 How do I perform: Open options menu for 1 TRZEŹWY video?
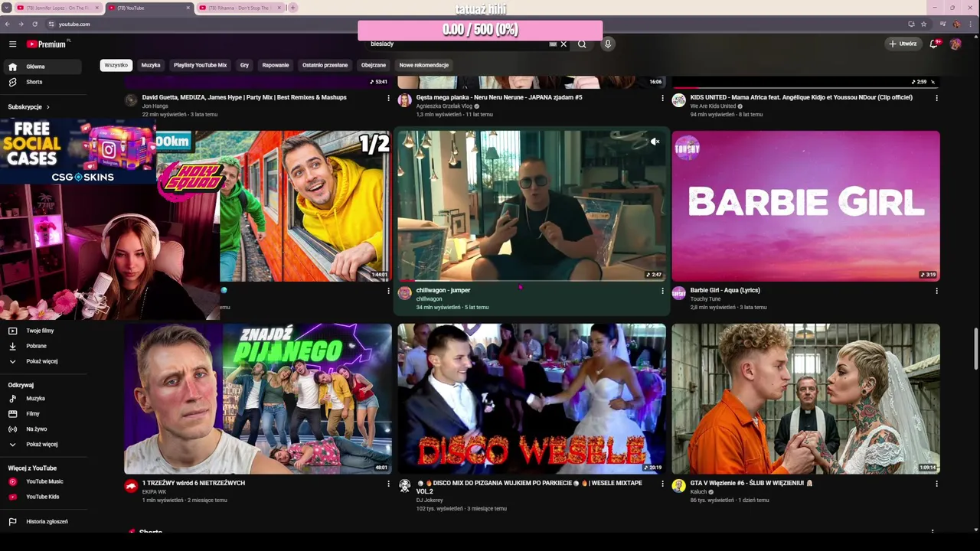click(388, 484)
